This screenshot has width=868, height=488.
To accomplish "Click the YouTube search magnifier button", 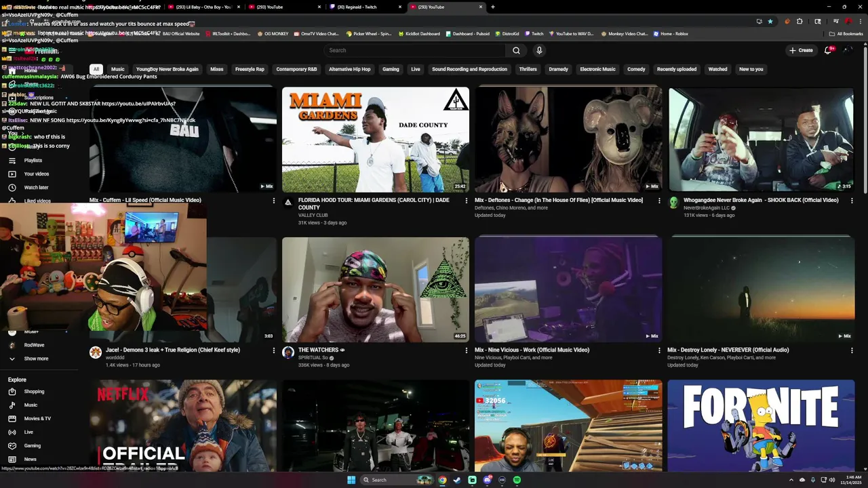I will pos(516,50).
